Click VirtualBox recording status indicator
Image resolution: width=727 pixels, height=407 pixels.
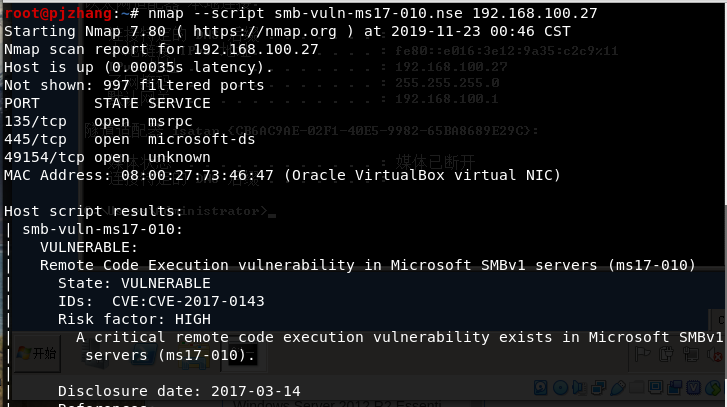(x=675, y=387)
